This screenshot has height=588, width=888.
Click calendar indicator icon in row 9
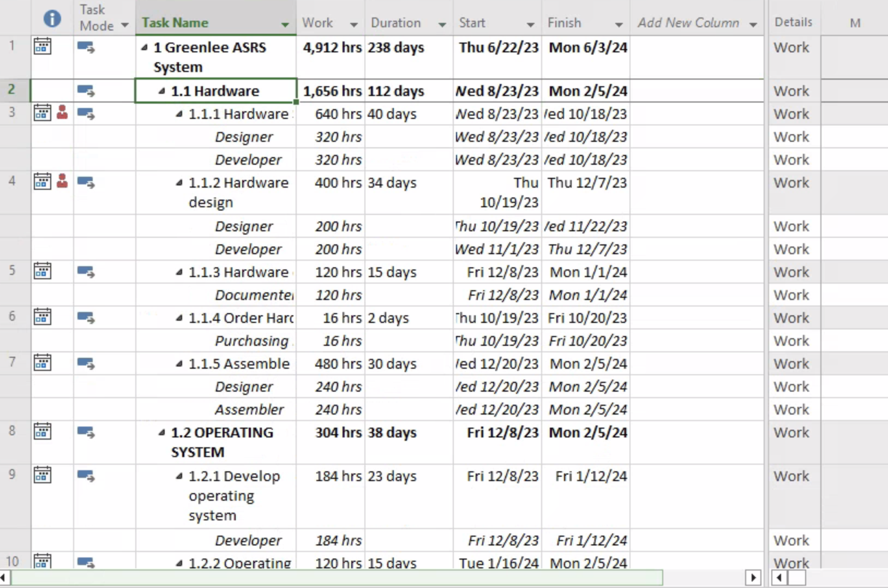tap(43, 475)
